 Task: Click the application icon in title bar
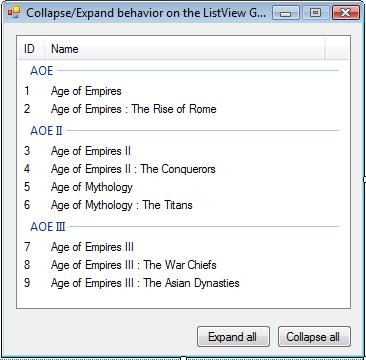click(14, 13)
